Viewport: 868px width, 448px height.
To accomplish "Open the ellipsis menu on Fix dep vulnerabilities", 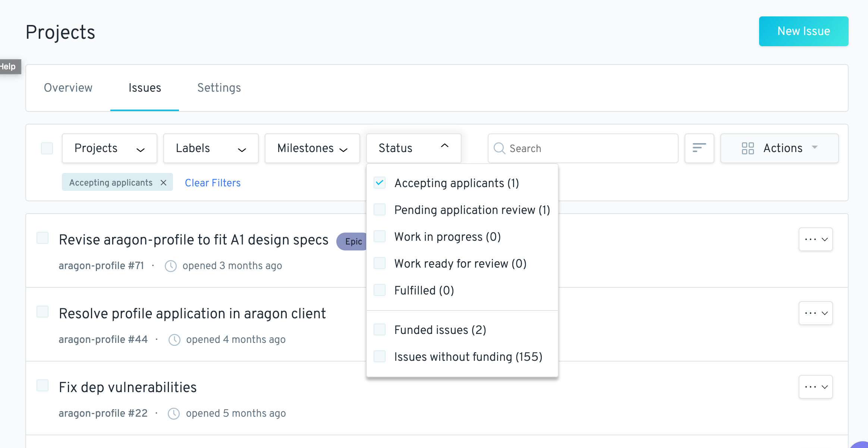I will [x=816, y=387].
